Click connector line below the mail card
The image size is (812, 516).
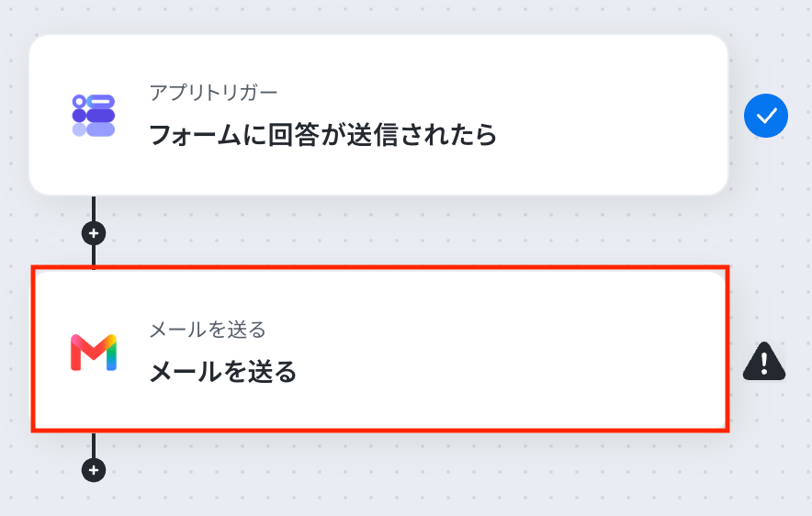click(x=94, y=445)
